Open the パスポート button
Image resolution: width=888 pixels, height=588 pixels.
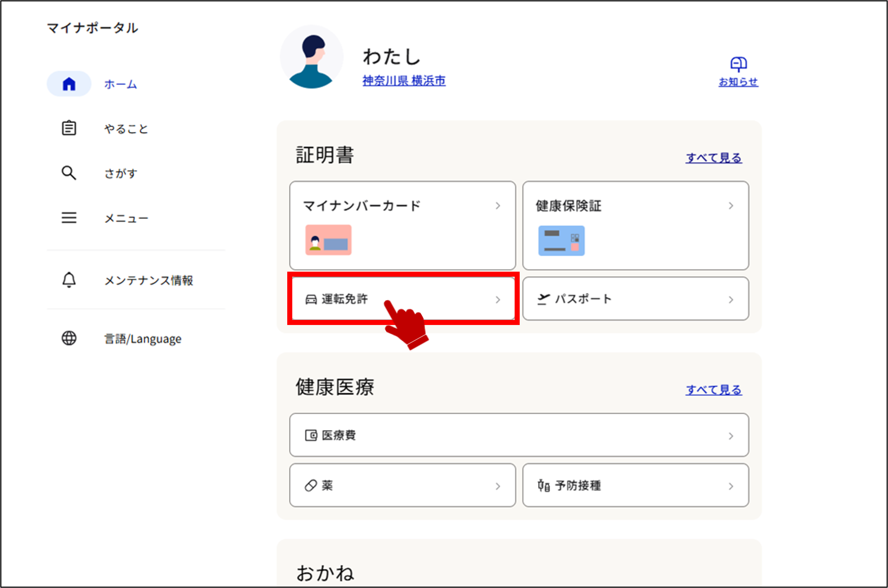coord(636,298)
